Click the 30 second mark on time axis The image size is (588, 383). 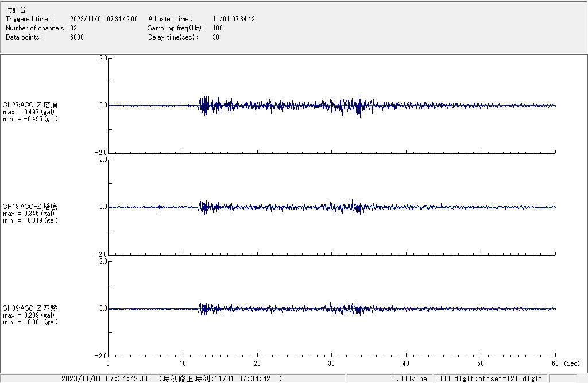point(331,363)
